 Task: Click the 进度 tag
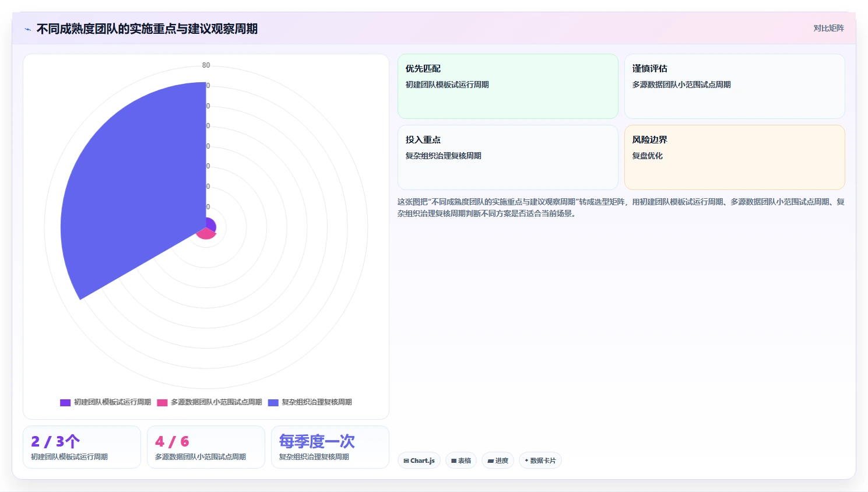pos(498,461)
